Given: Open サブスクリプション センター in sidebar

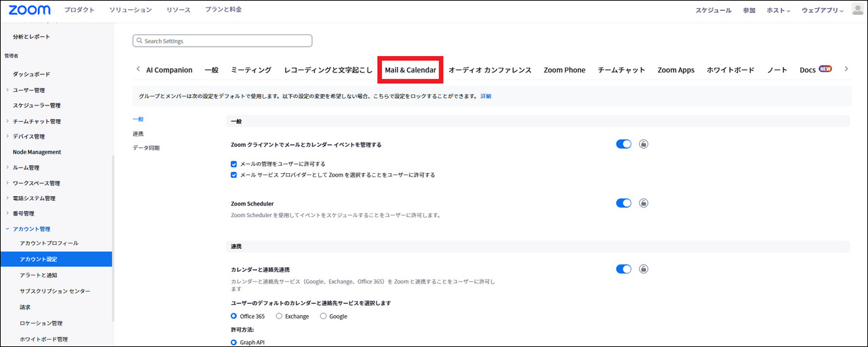Looking at the screenshot, I should tap(55, 291).
